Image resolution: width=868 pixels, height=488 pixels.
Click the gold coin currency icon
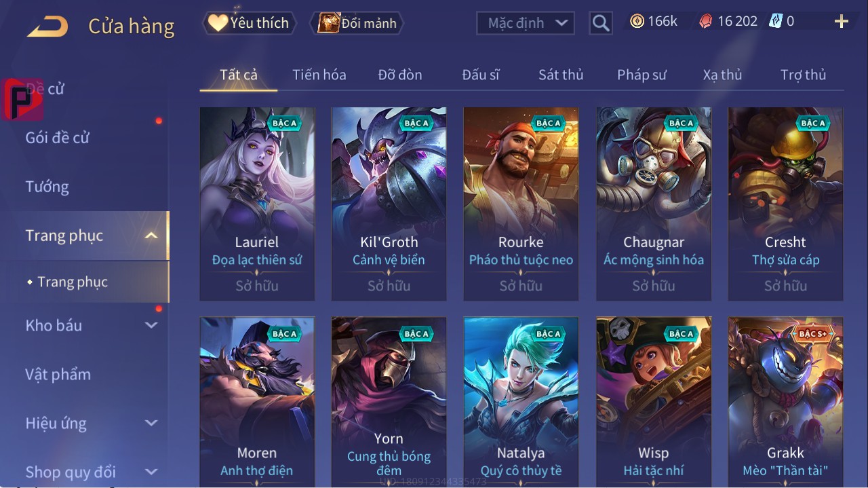pyautogui.click(x=637, y=21)
